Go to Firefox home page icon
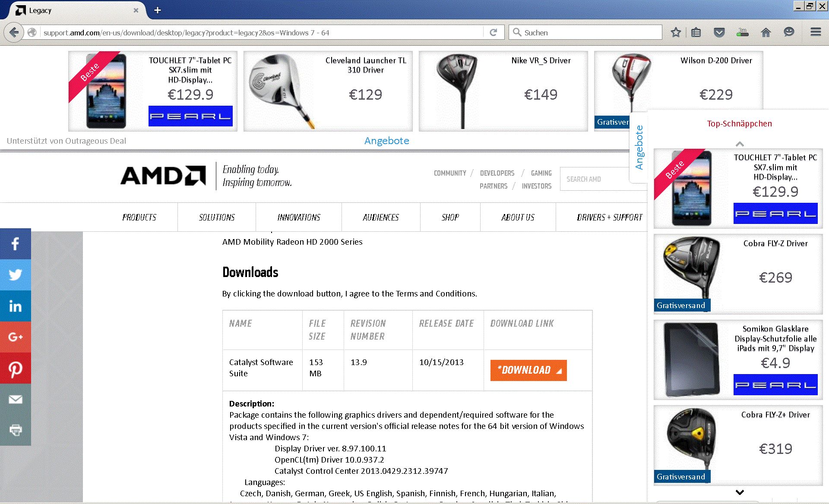829x504 pixels. tap(766, 32)
